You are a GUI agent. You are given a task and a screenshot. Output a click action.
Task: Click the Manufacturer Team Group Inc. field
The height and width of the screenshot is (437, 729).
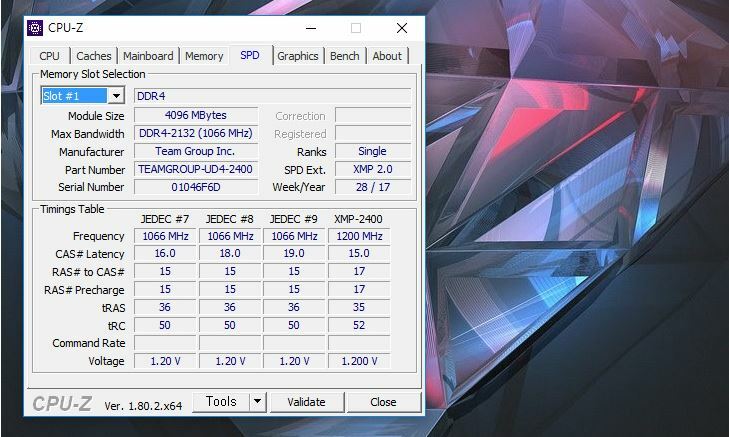196,151
